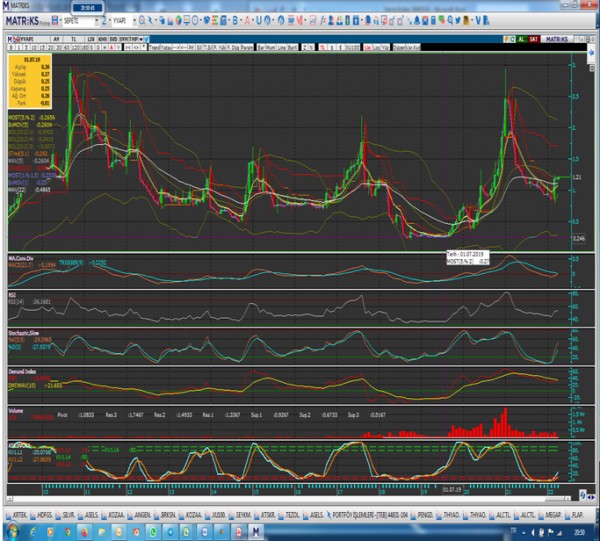
Task: Expand the dropdown arrow beside the A icon
Action: tap(253, 20)
